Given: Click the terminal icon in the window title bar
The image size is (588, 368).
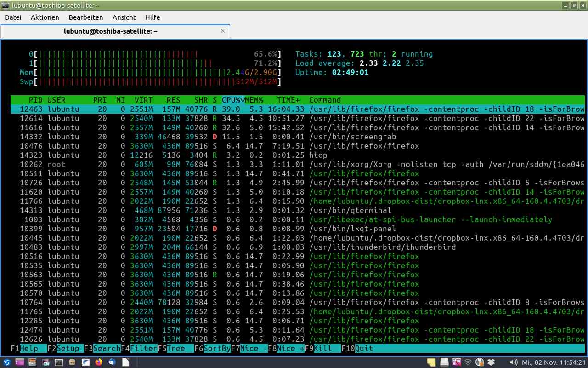Looking at the screenshot, I should (5, 5).
